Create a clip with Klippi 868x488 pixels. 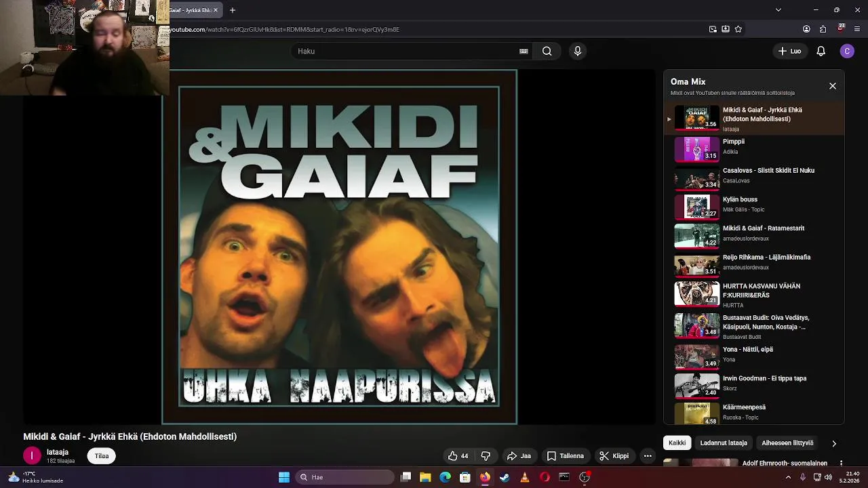pyautogui.click(x=614, y=456)
